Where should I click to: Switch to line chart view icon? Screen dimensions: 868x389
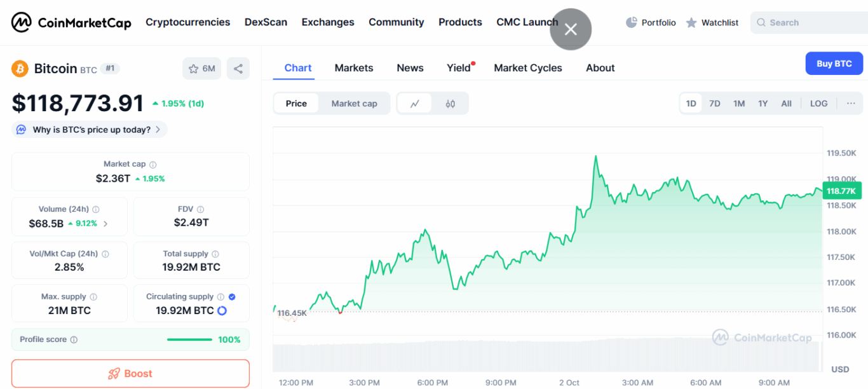(x=415, y=104)
